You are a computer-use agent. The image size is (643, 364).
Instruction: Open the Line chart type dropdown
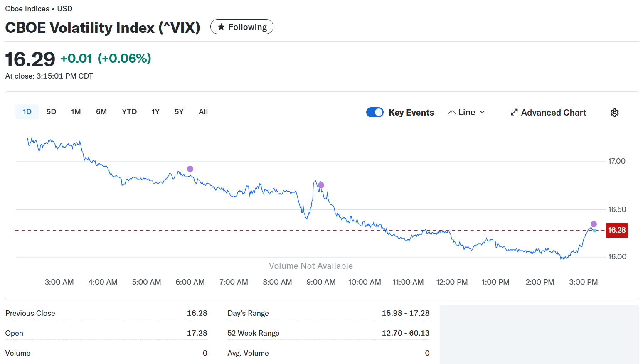coord(466,112)
